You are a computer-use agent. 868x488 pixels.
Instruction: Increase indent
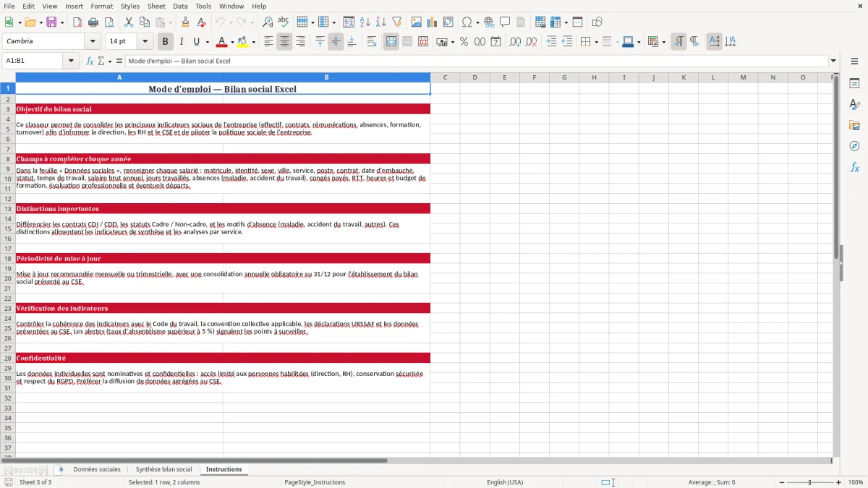[x=551, y=42]
